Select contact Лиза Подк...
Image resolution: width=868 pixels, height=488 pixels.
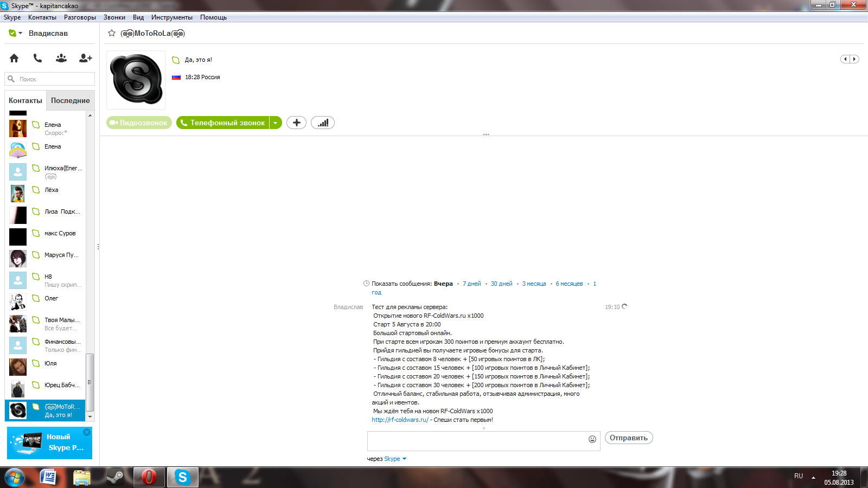click(46, 215)
